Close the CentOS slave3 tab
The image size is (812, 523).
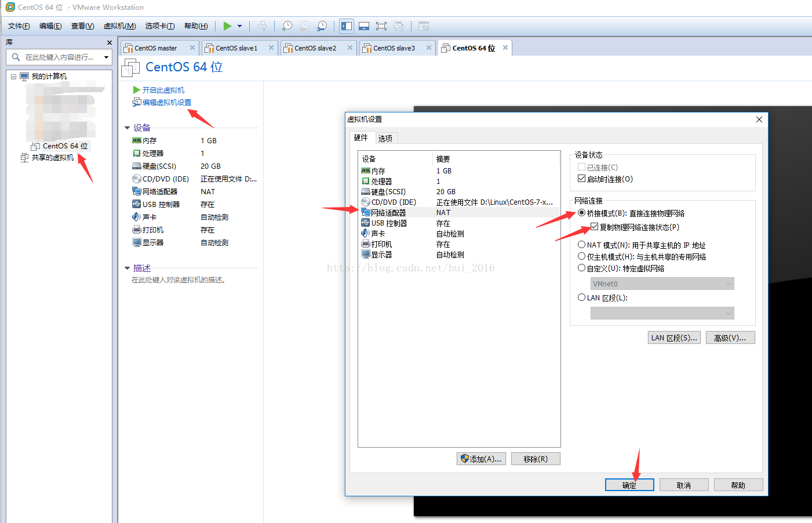[429, 48]
